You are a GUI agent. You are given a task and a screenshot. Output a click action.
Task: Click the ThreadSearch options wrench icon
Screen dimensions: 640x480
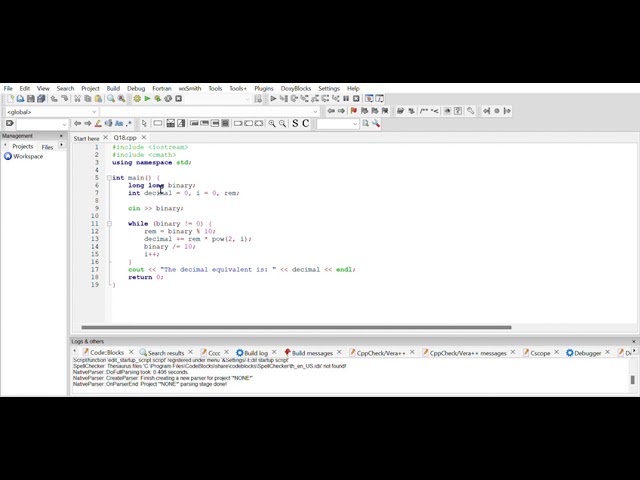pos(376,124)
